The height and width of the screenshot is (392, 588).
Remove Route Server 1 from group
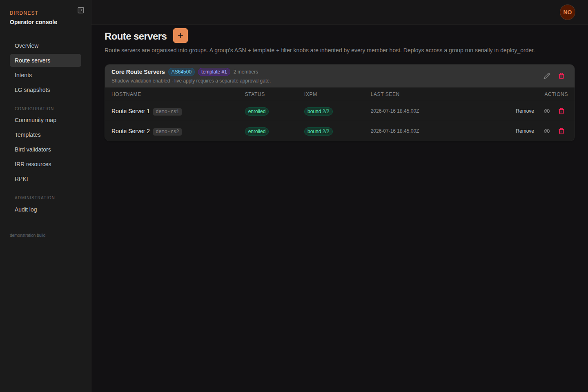[x=525, y=111]
